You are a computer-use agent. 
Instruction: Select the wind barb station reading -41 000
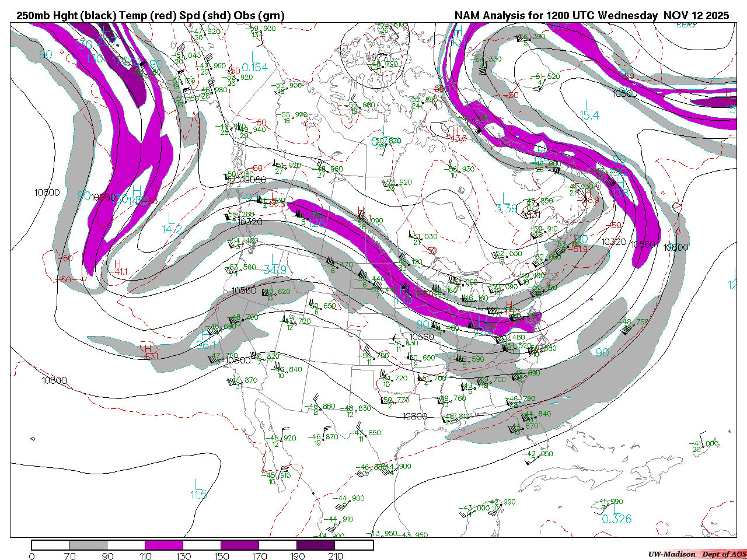tap(703, 443)
